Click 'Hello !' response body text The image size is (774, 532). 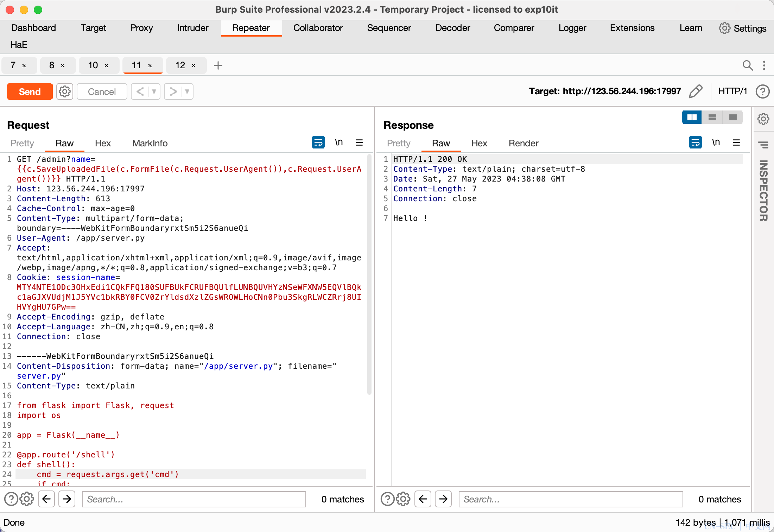410,218
